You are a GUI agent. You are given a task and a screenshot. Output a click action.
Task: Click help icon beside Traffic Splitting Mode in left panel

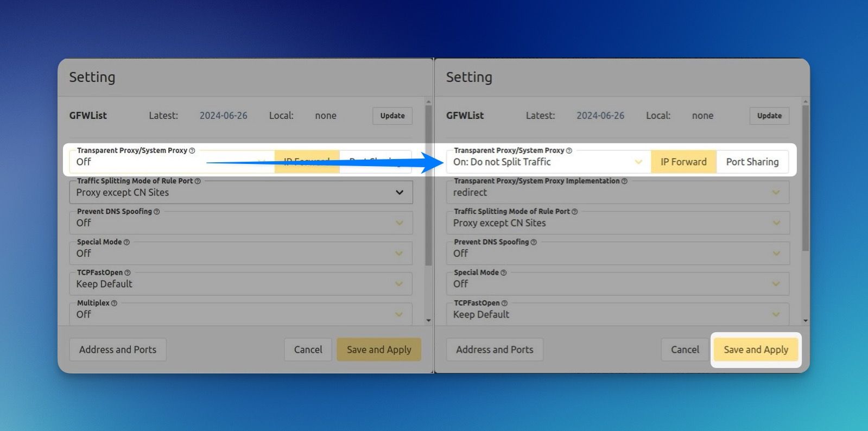click(x=198, y=181)
